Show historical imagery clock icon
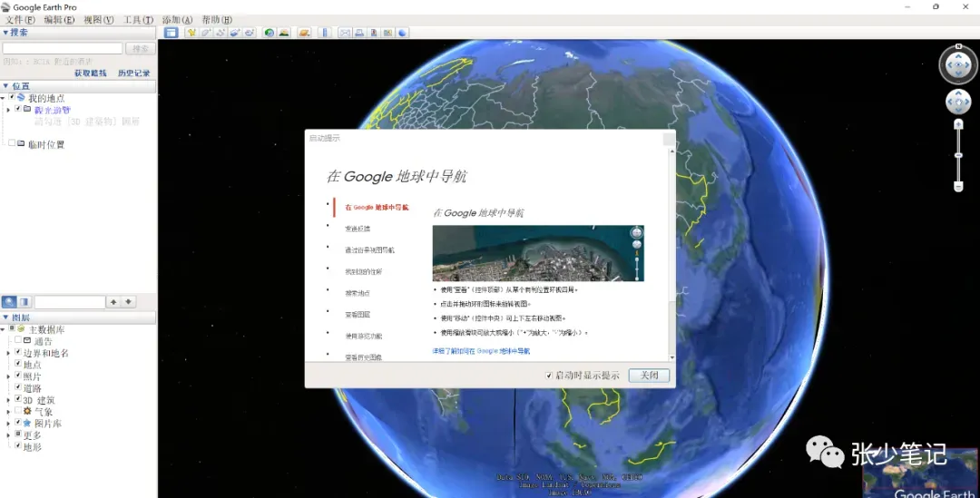980x498 pixels. (269, 33)
